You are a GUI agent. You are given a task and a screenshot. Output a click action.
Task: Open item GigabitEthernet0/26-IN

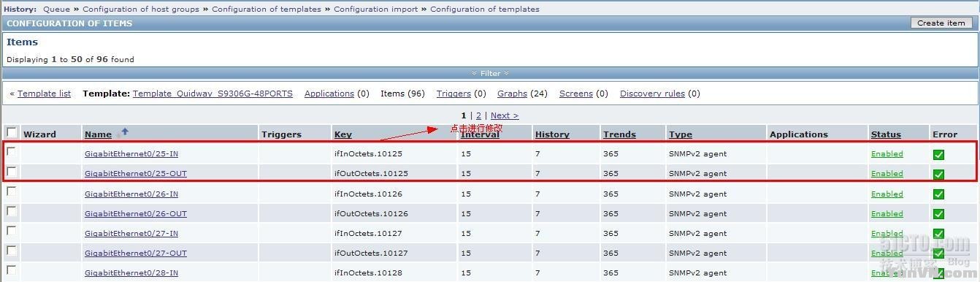tap(131, 194)
